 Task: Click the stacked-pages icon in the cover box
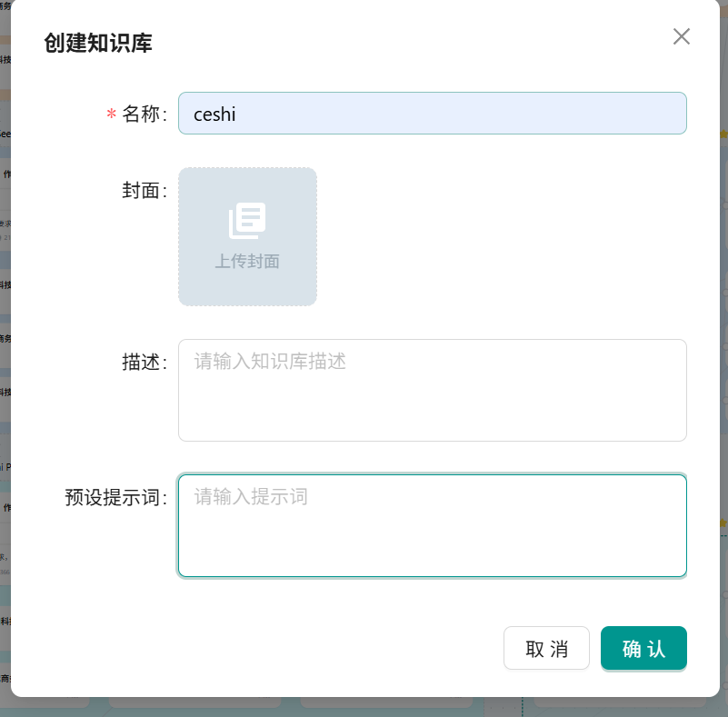[246, 220]
